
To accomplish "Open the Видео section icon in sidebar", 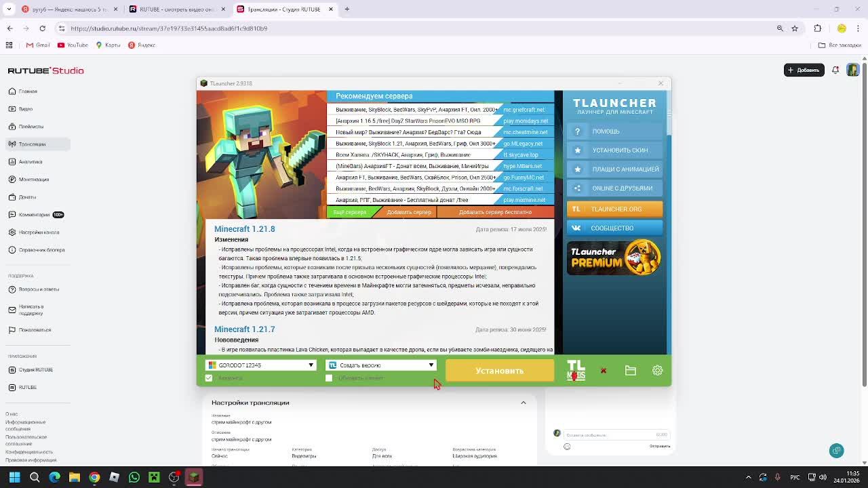I will click(12, 109).
